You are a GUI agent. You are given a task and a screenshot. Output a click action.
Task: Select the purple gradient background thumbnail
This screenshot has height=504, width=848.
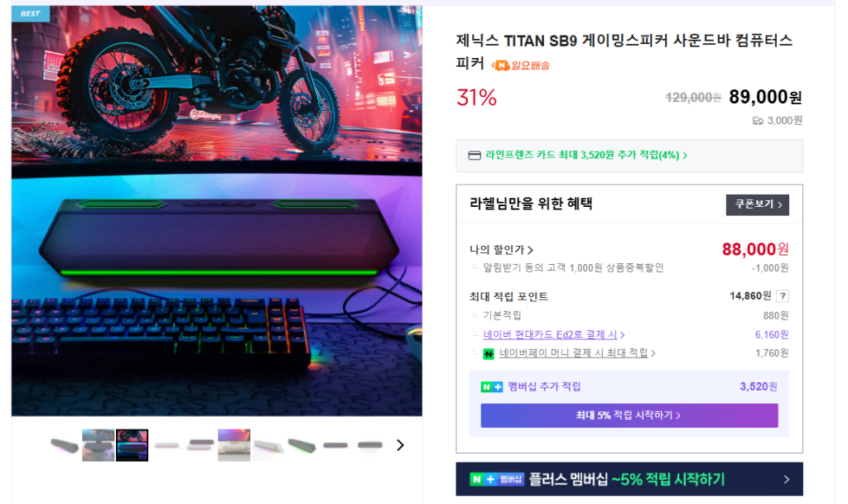pos(234,445)
